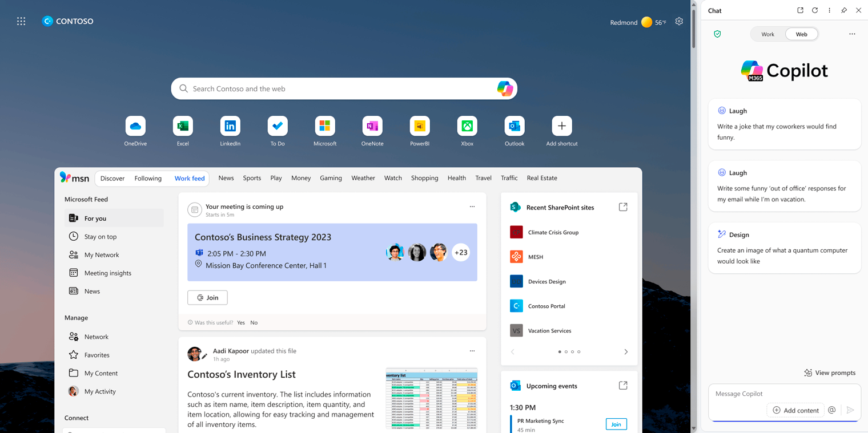Select second carousel page dot

(566, 352)
